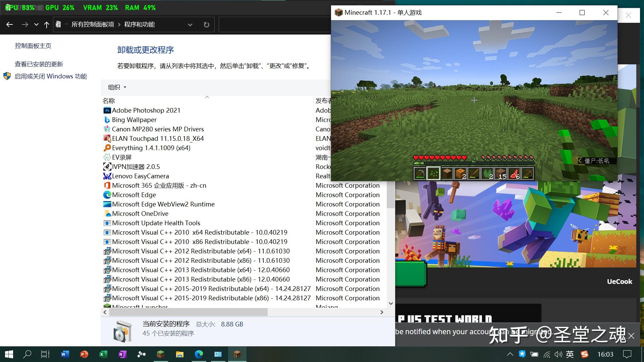The image size is (644, 362).
Task: Select Adobe Photoshop 2021 in the program list
Action: pos(146,110)
